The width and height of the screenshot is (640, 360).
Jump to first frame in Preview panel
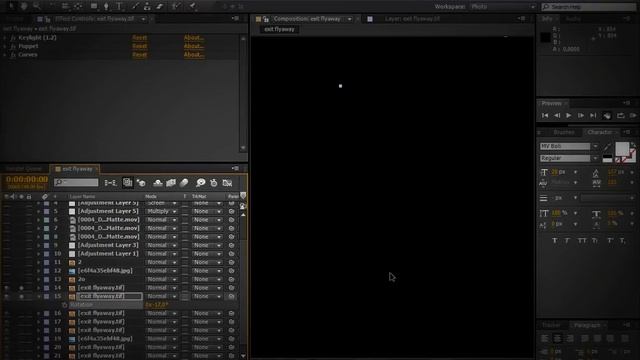[545, 116]
